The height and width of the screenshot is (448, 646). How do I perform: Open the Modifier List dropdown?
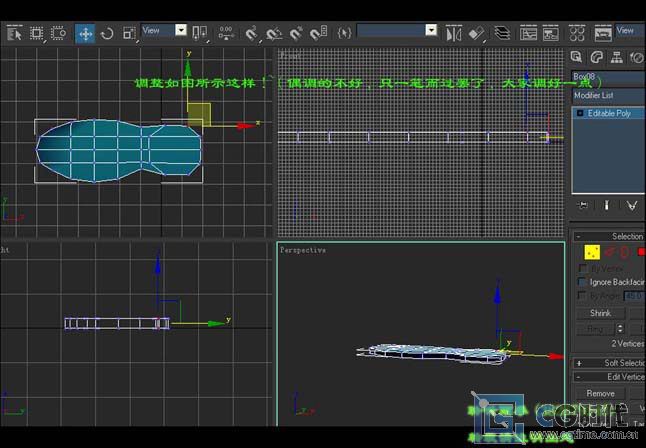[609, 96]
